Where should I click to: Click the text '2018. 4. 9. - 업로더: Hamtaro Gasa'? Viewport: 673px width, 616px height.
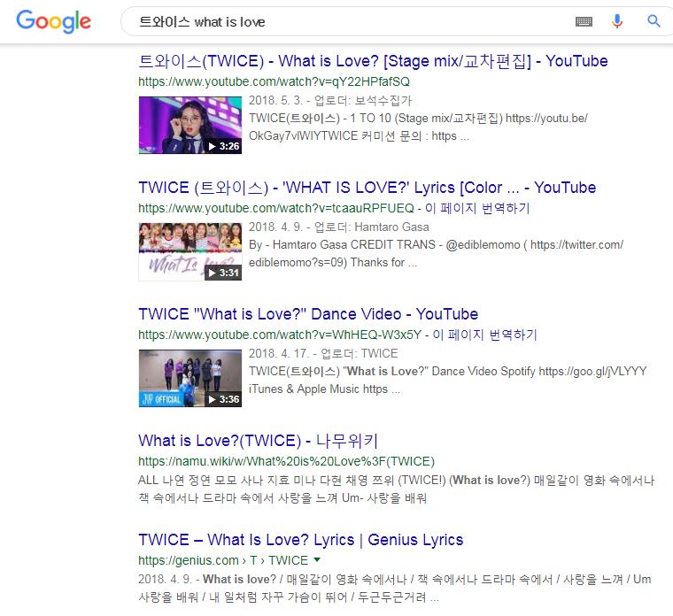(x=338, y=227)
